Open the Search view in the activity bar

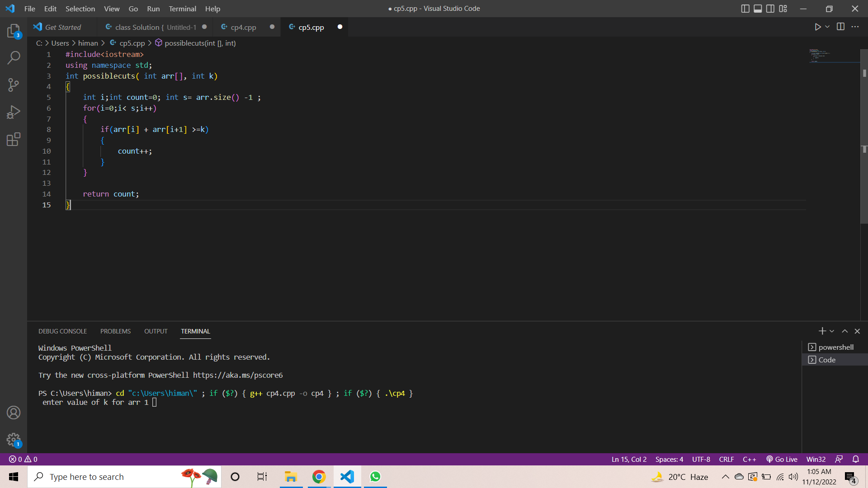tap(14, 58)
